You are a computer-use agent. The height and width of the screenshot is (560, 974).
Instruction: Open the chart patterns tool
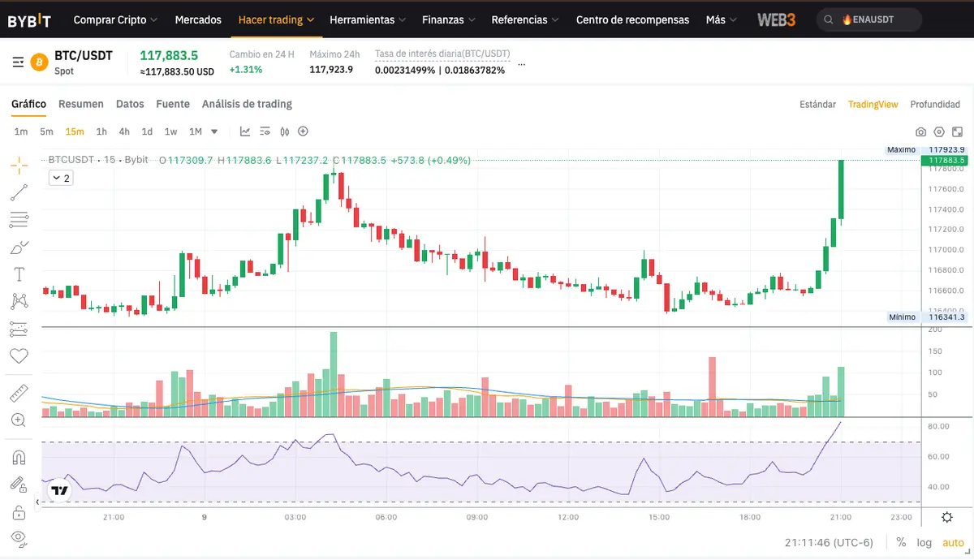[19, 301]
